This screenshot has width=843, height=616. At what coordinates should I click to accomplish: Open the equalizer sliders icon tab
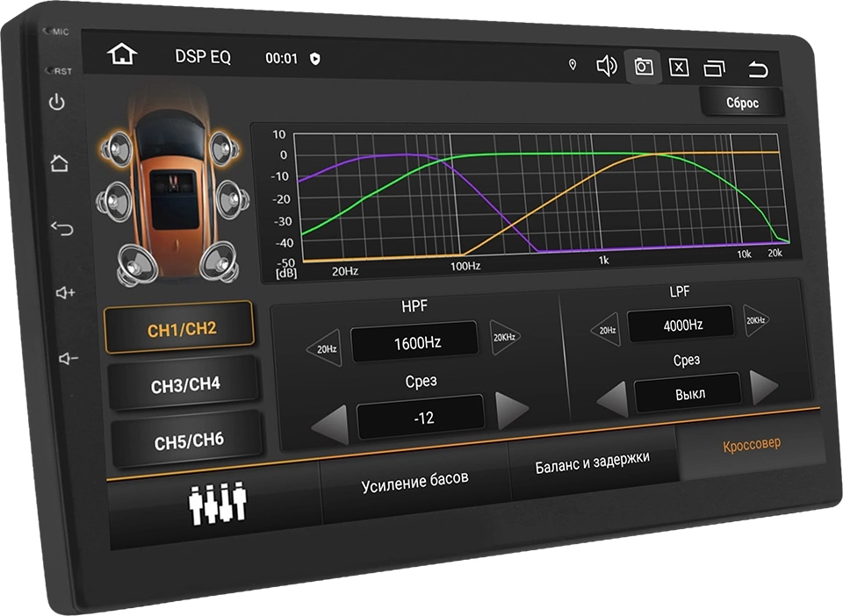[x=218, y=502]
